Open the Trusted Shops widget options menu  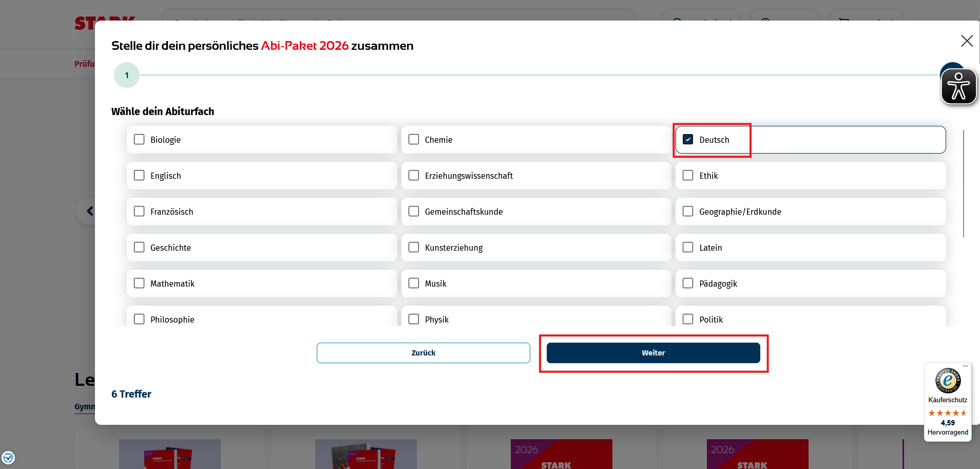point(966,365)
